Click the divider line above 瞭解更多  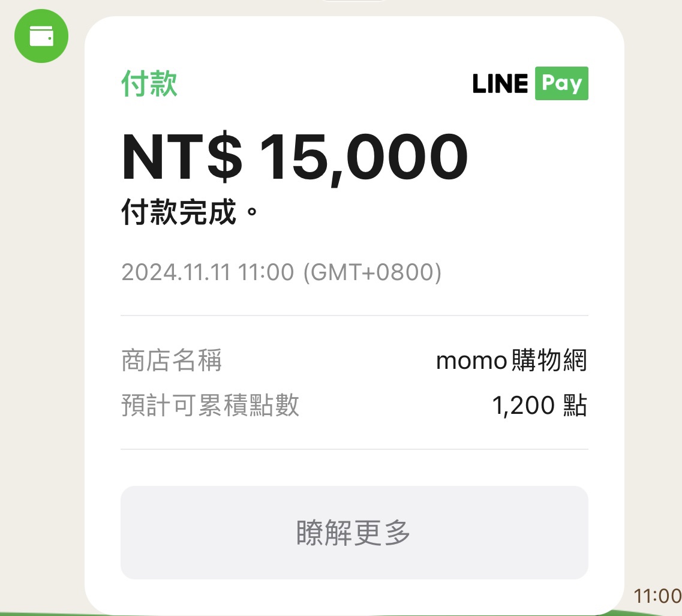[x=354, y=449]
